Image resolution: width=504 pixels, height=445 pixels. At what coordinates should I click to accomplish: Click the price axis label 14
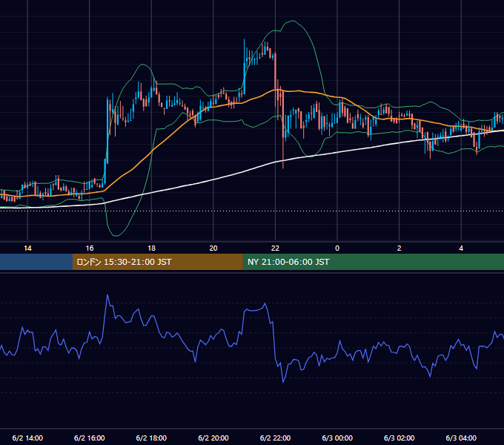(27, 248)
